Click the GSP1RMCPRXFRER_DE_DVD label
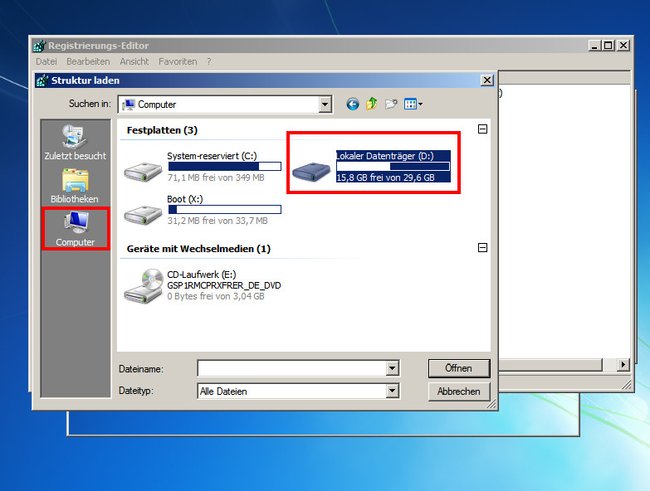 224,285
